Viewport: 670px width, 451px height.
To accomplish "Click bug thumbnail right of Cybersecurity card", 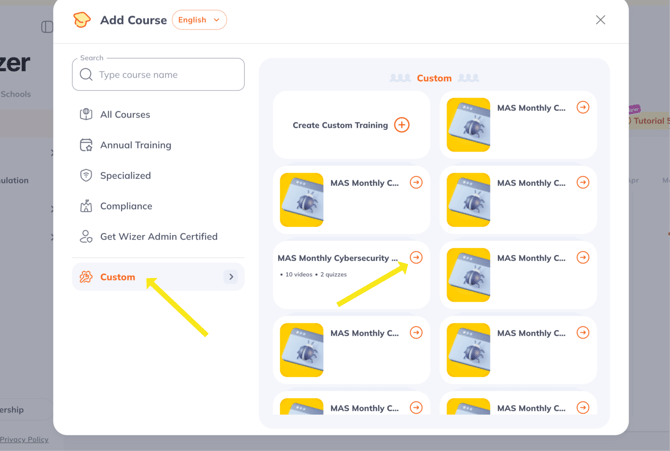I will [468, 275].
